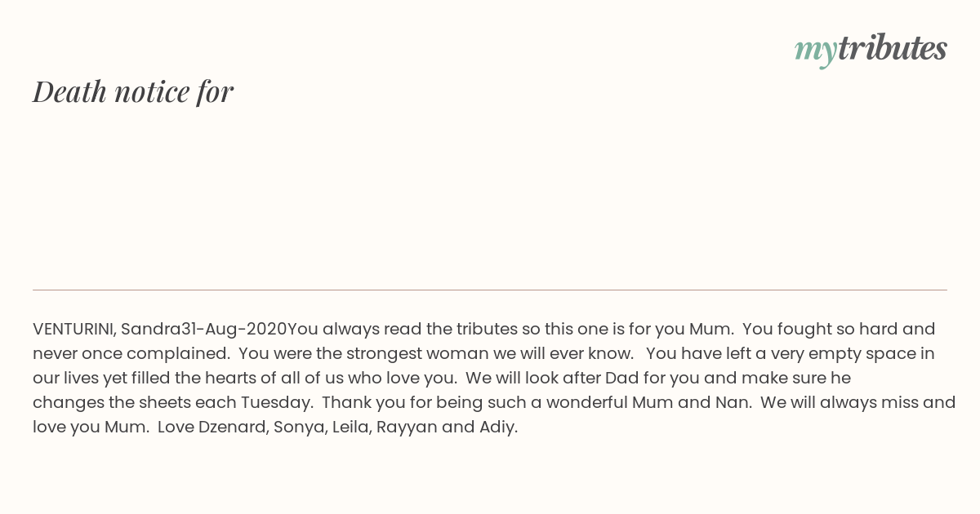Click "changes the sheets each Tuesday"
The width and height of the screenshot is (980, 514).
171,403
